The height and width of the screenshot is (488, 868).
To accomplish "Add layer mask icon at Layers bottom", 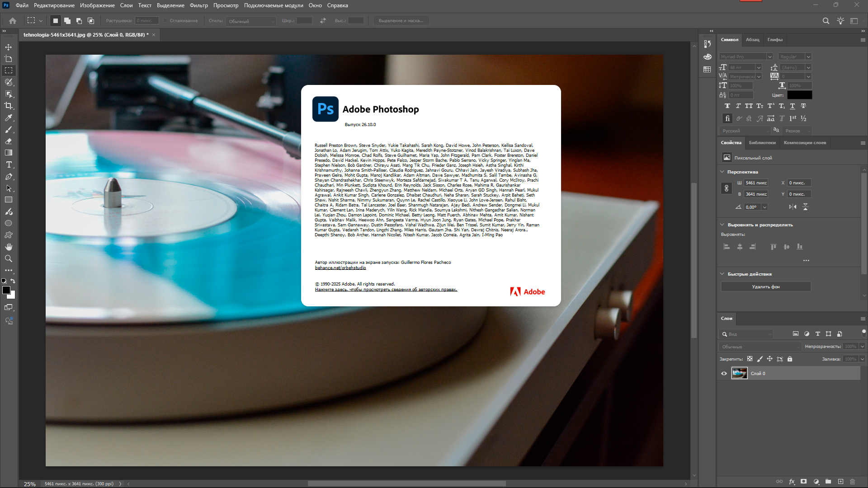I will click(x=803, y=482).
